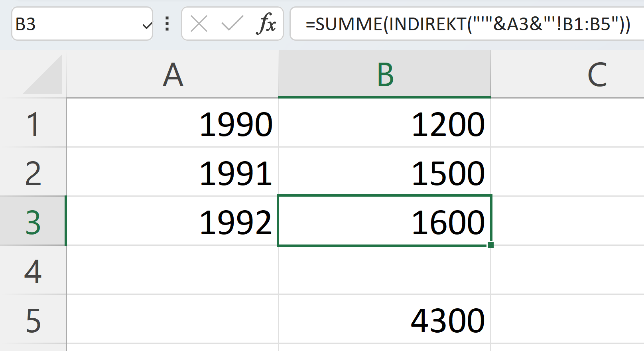This screenshot has width=644, height=351.
Task: Select cell containing 1991
Action: (x=172, y=172)
